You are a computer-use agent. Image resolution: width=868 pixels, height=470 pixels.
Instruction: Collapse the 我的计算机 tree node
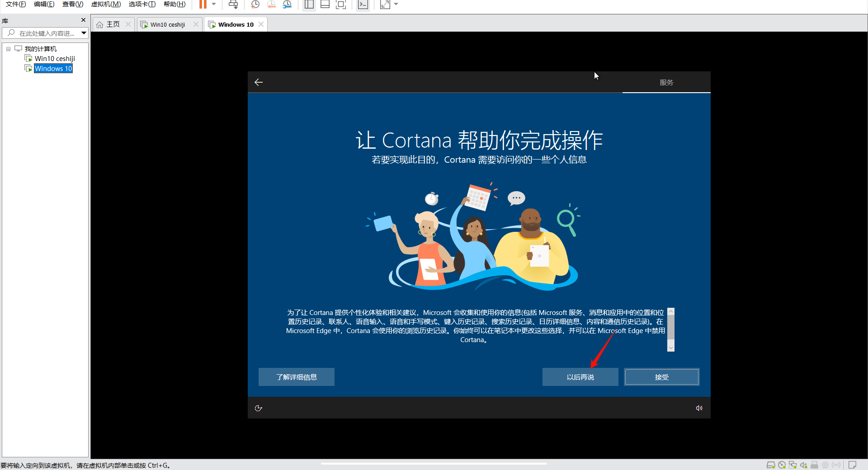[8, 49]
